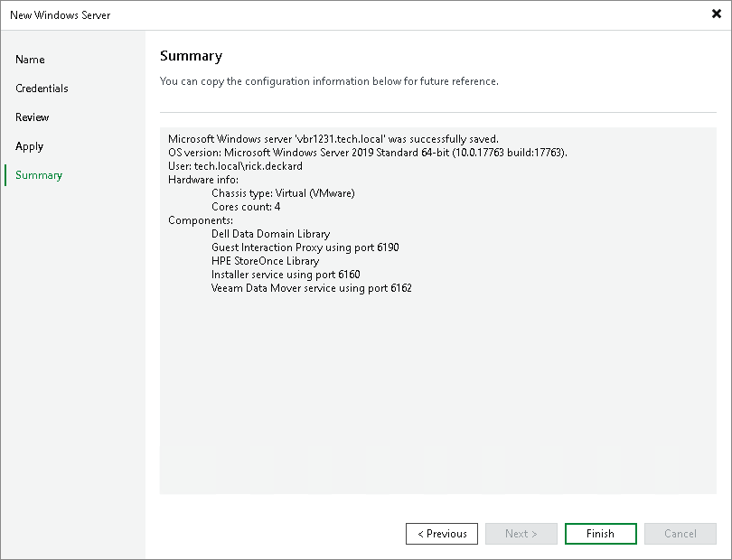
Task: Click 'Chassis type: Virtual (VMware)' text
Action: [283, 193]
